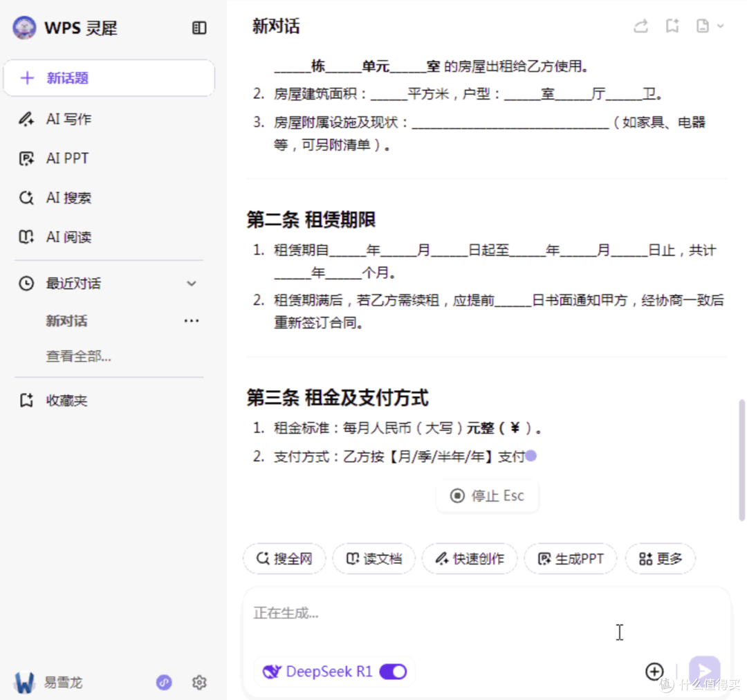This screenshot has width=747, height=700.
Task: Click 读文档 chip
Action: coord(374,558)
